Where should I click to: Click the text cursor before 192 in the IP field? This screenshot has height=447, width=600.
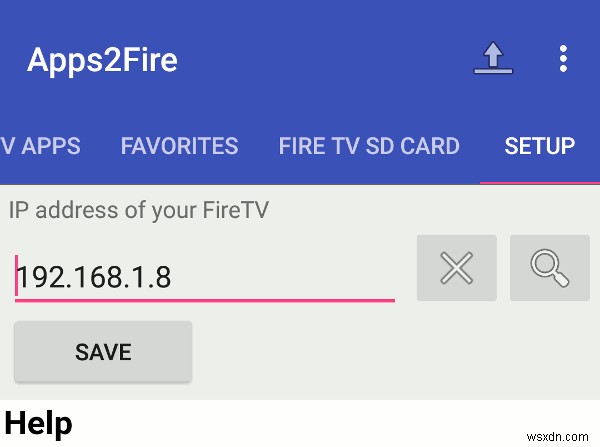tap(16, 276)
